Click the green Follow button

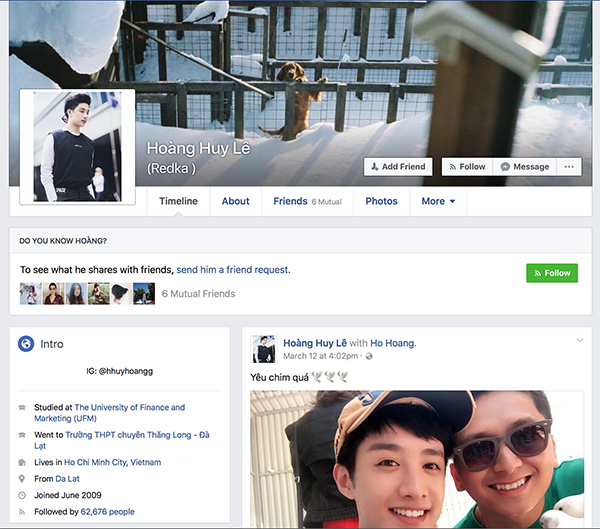pos(551,273)
